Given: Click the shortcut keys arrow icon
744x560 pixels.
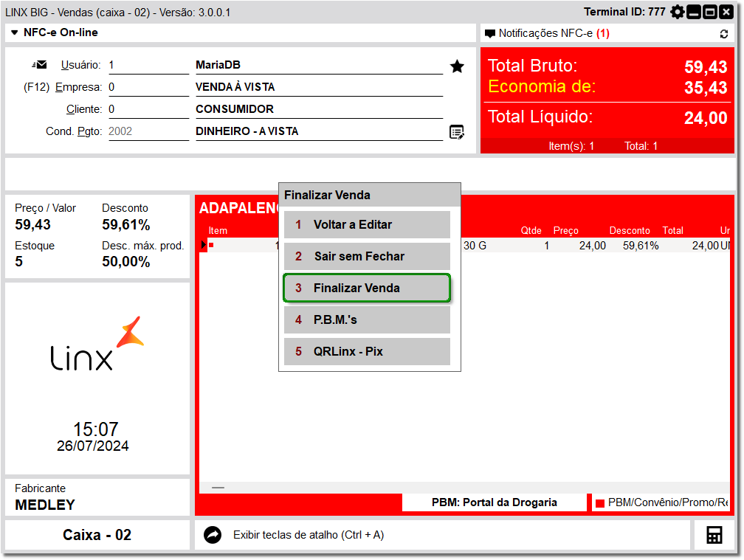Looking at the screenshot, I should [x=213, y=535].
